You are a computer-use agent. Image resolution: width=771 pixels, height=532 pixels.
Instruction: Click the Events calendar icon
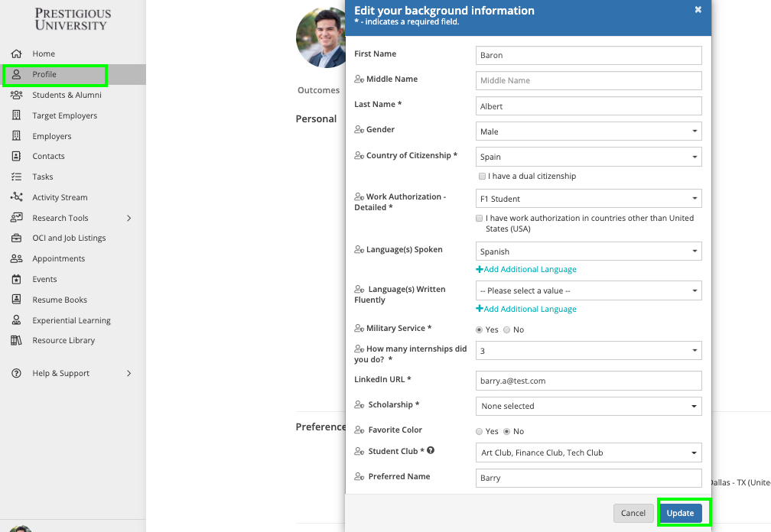(x=16, y=279)
